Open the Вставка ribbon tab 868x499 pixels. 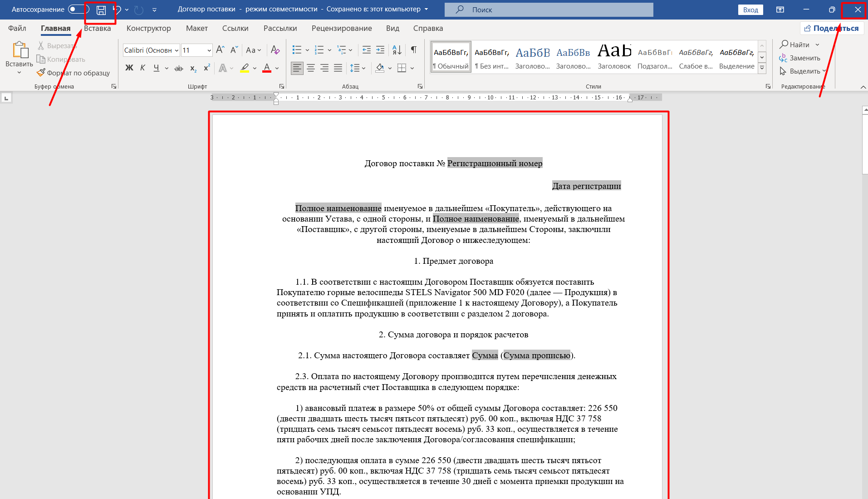(97, 28)
